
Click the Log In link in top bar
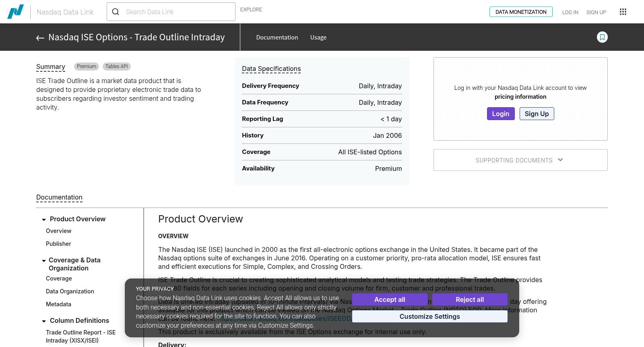click(x=570, y=12)
